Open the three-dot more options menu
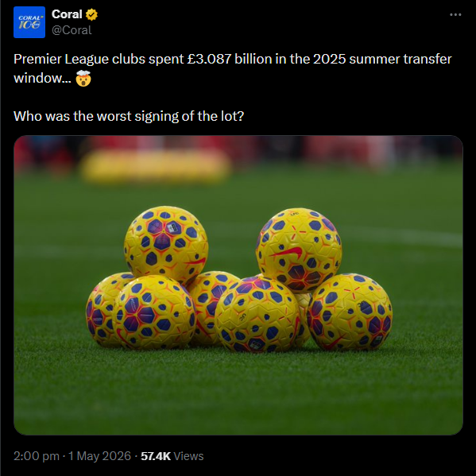 tap(455, 14)
